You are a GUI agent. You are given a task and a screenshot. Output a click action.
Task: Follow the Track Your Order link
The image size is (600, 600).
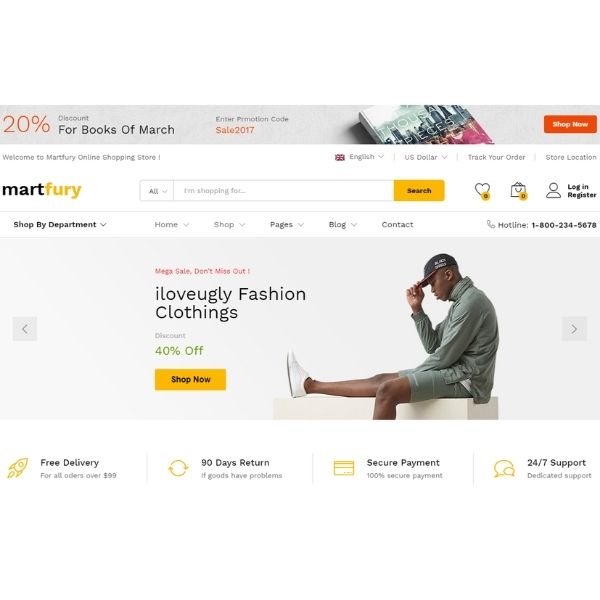496,157
